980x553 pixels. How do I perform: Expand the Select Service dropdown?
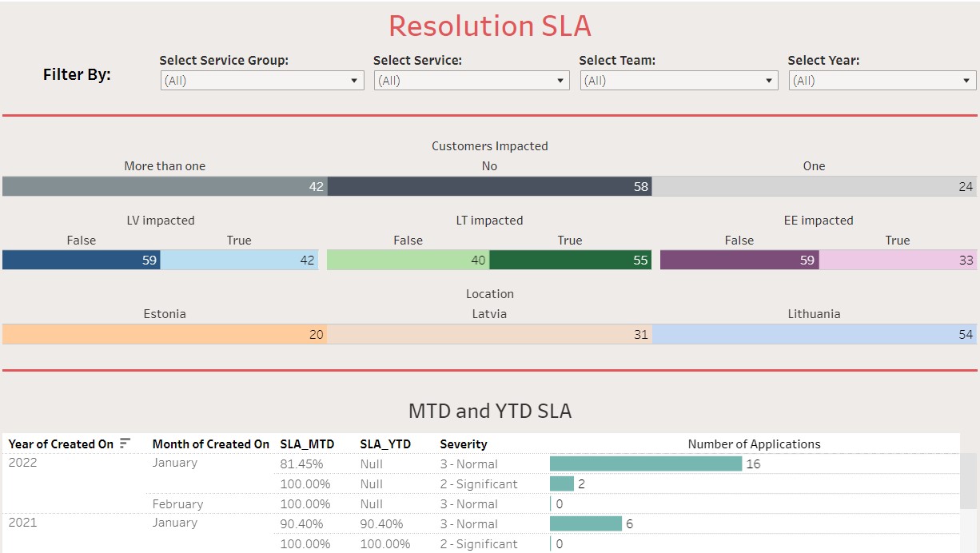click(472, 81)
